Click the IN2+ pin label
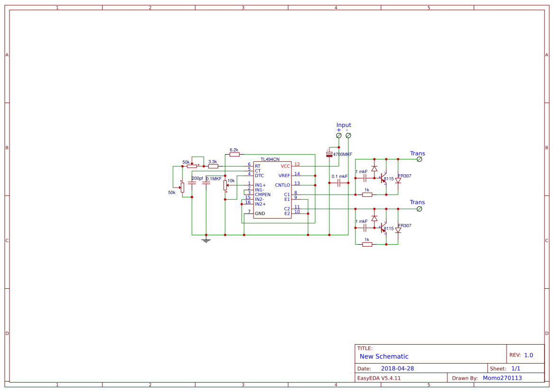 coord(260,205)
